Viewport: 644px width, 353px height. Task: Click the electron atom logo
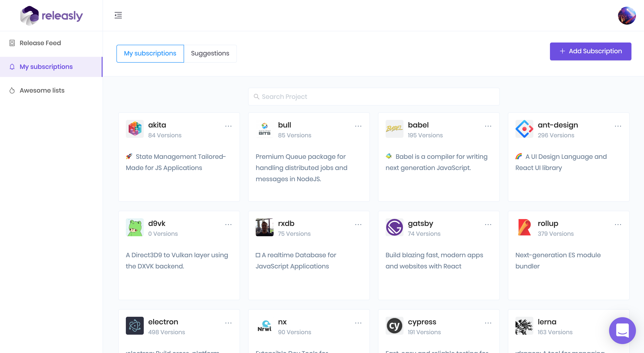click(135, 326)
